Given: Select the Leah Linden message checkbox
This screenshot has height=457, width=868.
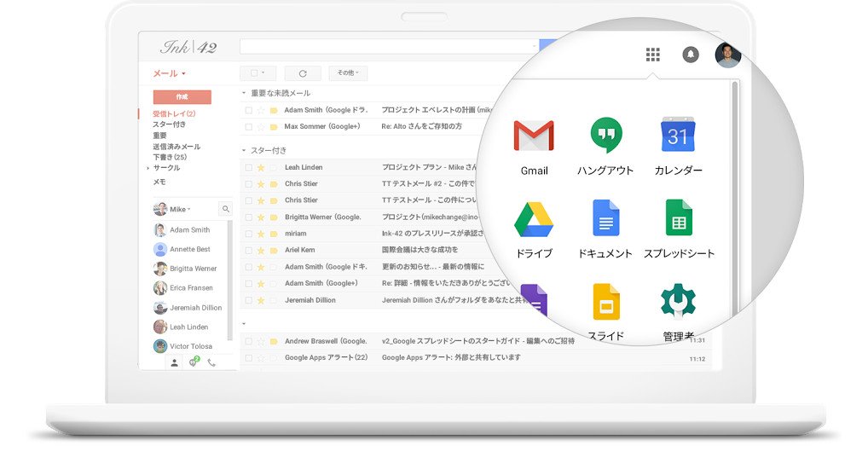Looking at the screenshot, I should tap(249, 167).
